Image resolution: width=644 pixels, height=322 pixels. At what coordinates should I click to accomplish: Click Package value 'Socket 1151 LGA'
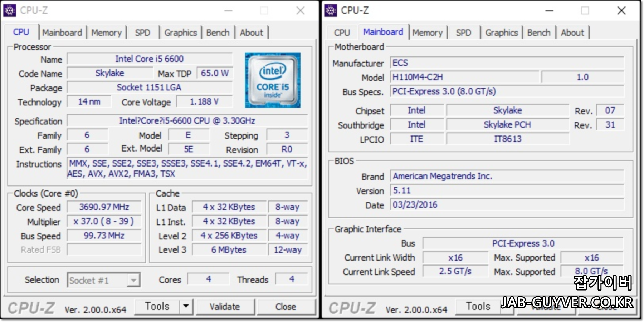click(x=150, y=87)
